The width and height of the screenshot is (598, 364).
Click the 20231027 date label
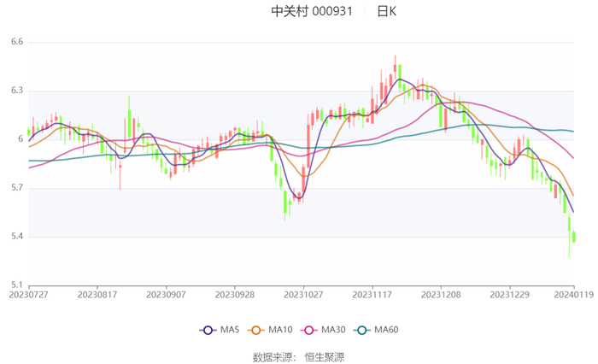(x=303, y=295)
